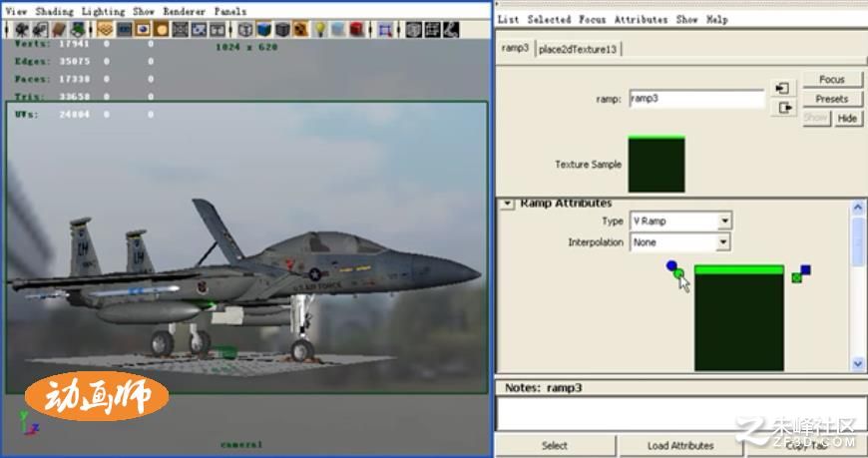Open the viewport View menu

pos(16,11)
